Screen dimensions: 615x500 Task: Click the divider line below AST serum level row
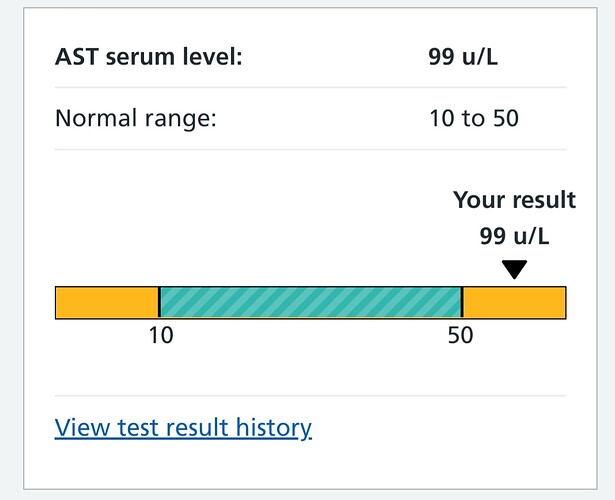coord(310,87)
